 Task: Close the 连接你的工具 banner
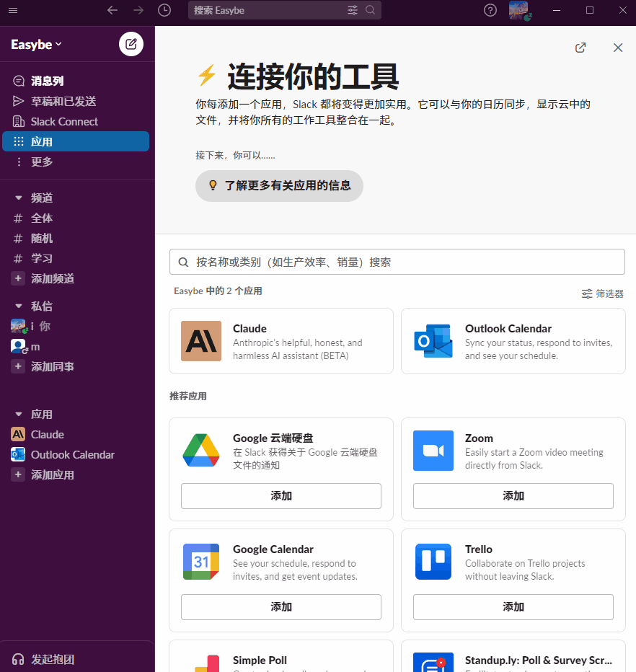coord(617,48)
